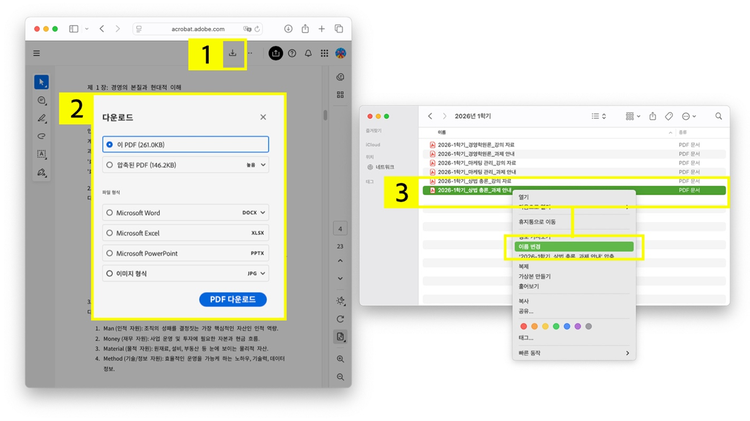
Task: Pick the blue tag color in context menu
Action: click(x=567, y=326)
